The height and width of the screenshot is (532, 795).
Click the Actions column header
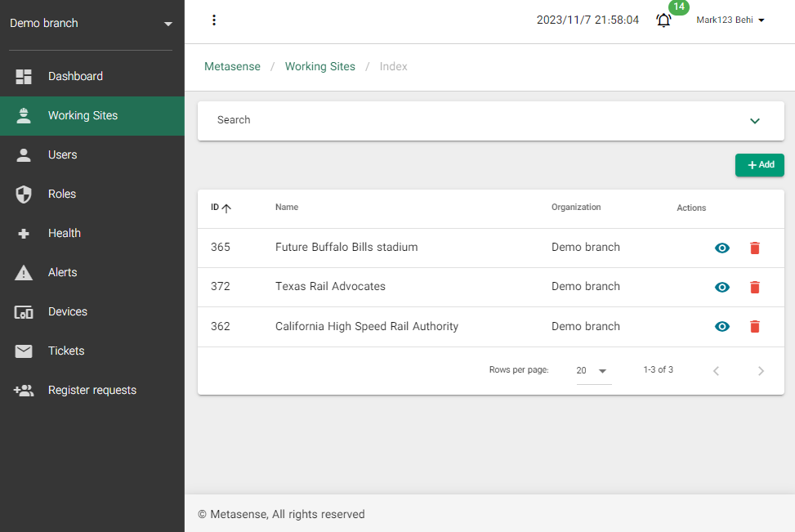pos(691,208)
